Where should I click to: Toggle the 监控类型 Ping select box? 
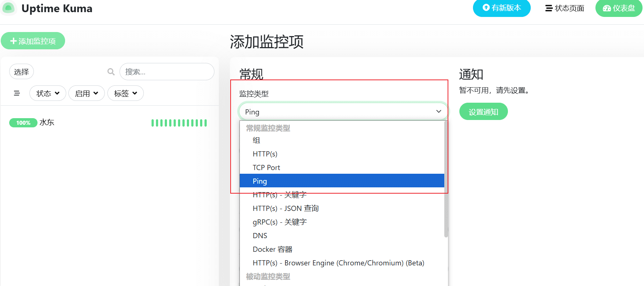point(343,112)
